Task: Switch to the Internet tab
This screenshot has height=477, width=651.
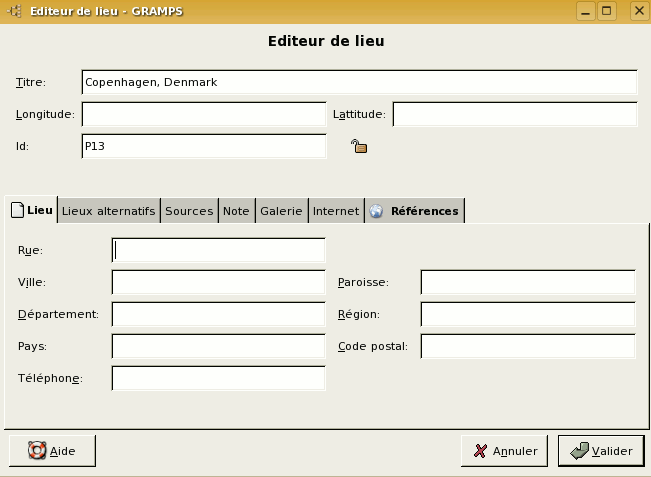Action: 336,211
